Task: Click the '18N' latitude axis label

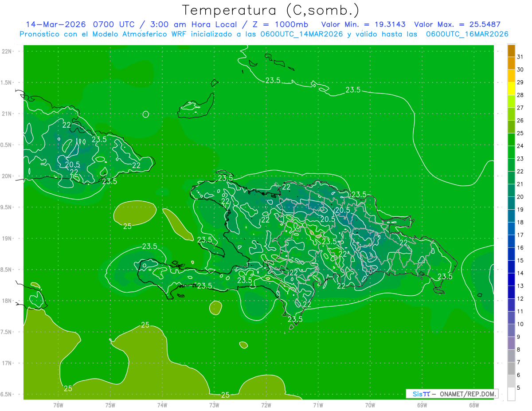Action: click(x=7, y=301)
